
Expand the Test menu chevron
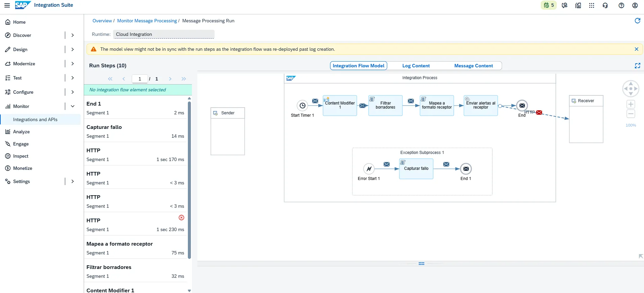tap(73, 78)
